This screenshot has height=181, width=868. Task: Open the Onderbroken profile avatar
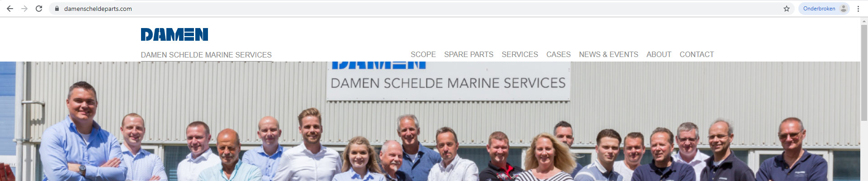(824, 9)
